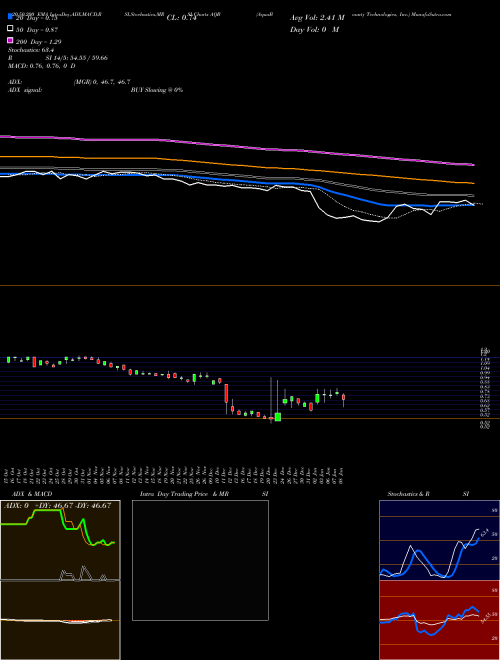Click the magenta 200 Day legend swatch
This screenshot has width=500, height=660.
click(10, 40)
